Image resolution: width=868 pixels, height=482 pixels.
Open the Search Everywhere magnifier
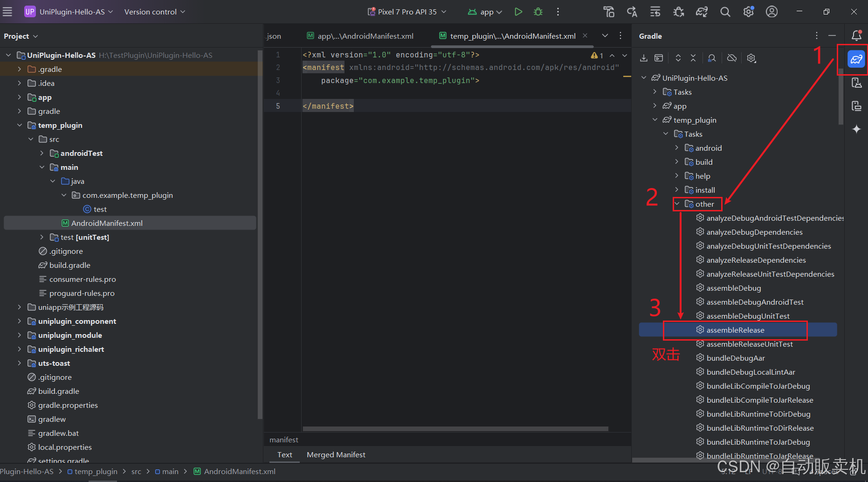point(725,12)
